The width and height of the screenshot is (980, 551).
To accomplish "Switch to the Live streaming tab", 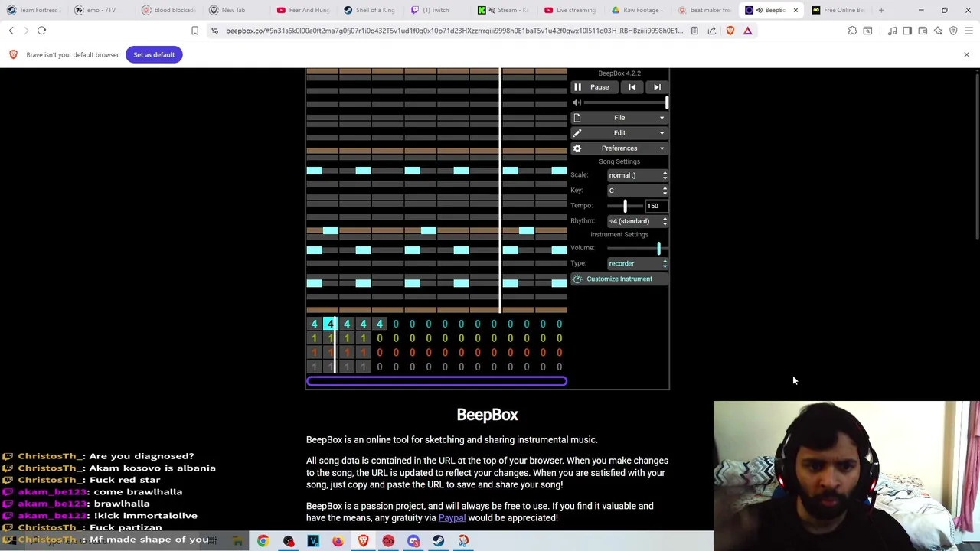I will coord(571,10).
